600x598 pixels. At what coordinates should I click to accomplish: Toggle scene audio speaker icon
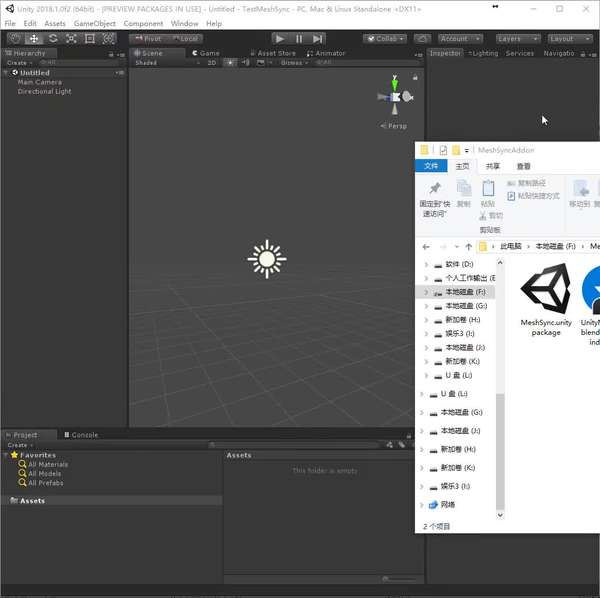(245, 62)
